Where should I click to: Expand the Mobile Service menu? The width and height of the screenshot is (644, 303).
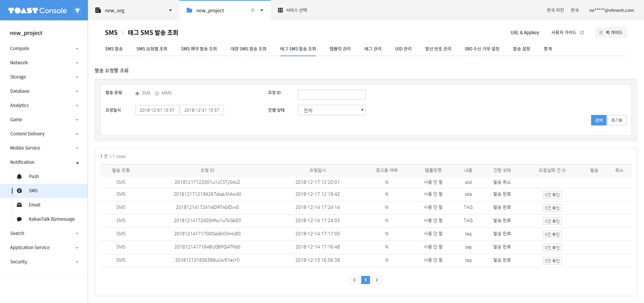44,148
